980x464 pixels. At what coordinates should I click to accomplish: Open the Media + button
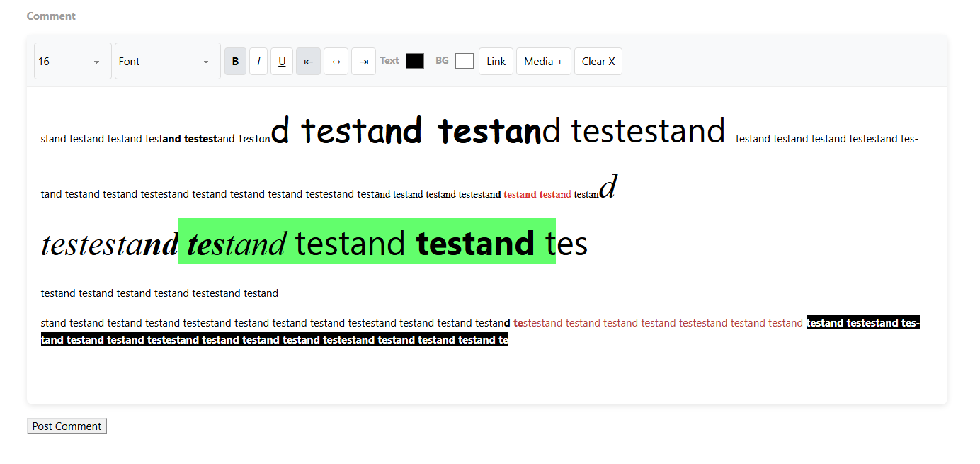543,62
